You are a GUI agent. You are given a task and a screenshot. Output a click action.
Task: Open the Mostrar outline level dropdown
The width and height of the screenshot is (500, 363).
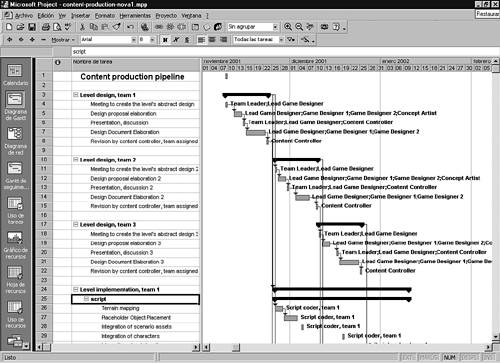pyautogui.click(x=63, y=40)
